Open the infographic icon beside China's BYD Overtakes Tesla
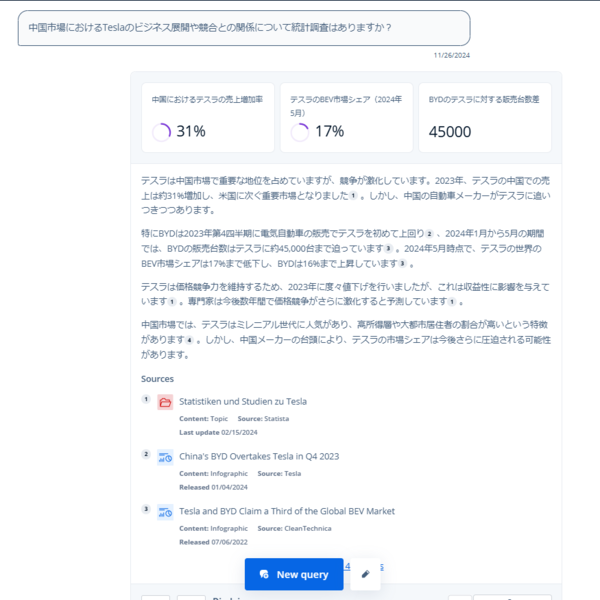The image size is (600, 600). [165, 457]
